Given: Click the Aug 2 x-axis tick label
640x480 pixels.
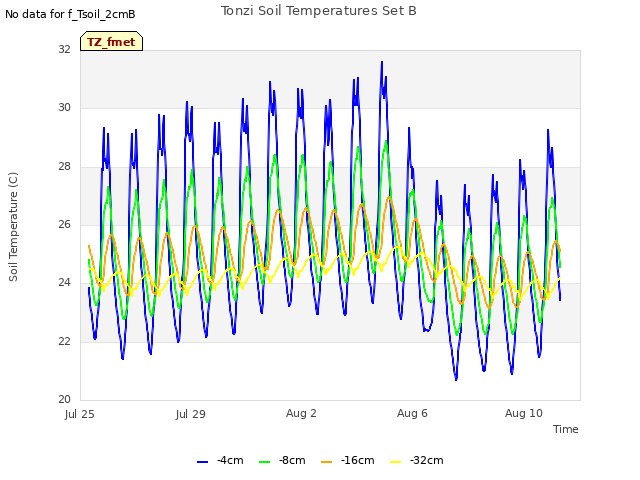Looking at the screenshot, I should click(x=301, y=413).
